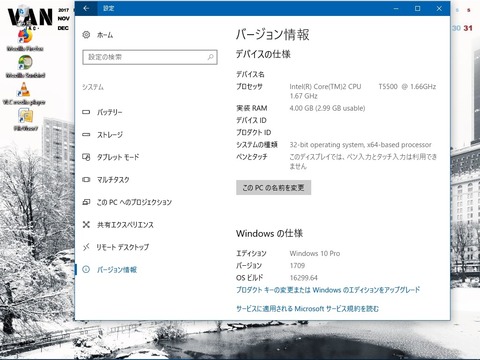Select バージョン情報 in the sidebar
The image size is (480, 360).
pos(117,270)
